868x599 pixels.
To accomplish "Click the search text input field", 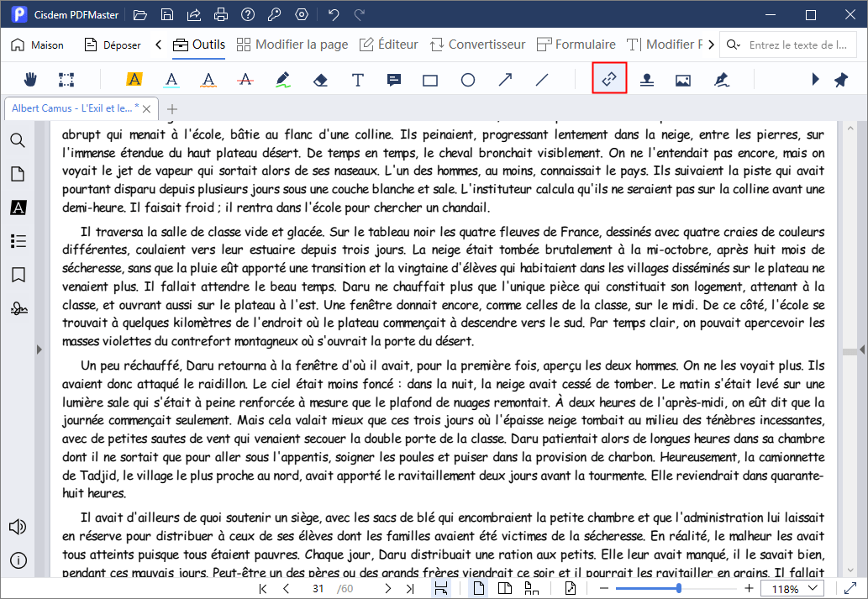I will coord(798,45).
